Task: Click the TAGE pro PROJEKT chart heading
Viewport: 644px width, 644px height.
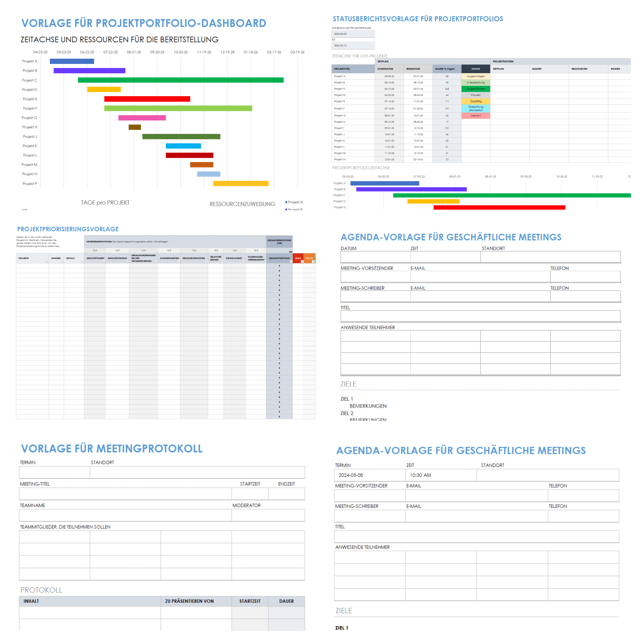Action: pyautogui.click(x=105, y=203)
